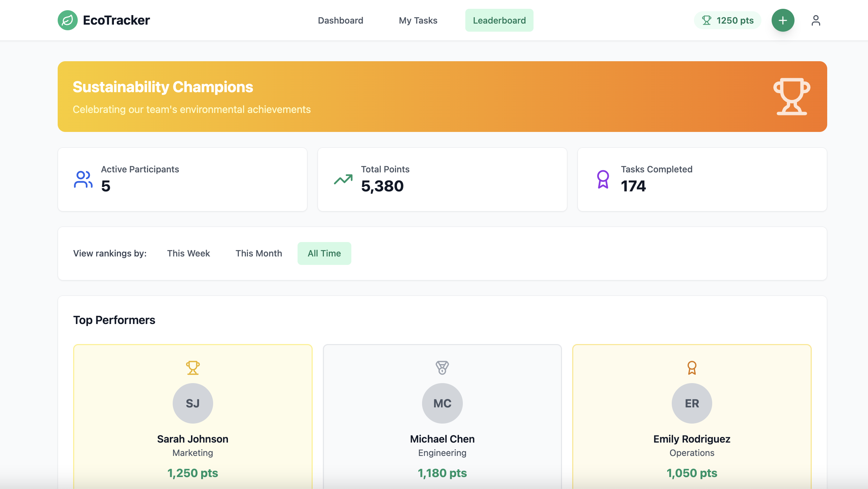Screen dimensions: 868x489
Task: Select the This Month ranking filter
Action: 259,253
